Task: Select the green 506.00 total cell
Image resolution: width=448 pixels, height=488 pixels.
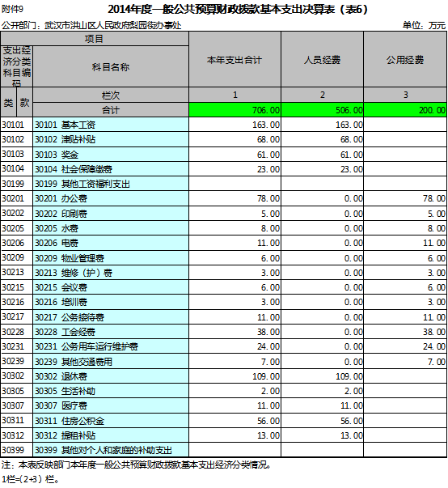Action: (323, 110)
